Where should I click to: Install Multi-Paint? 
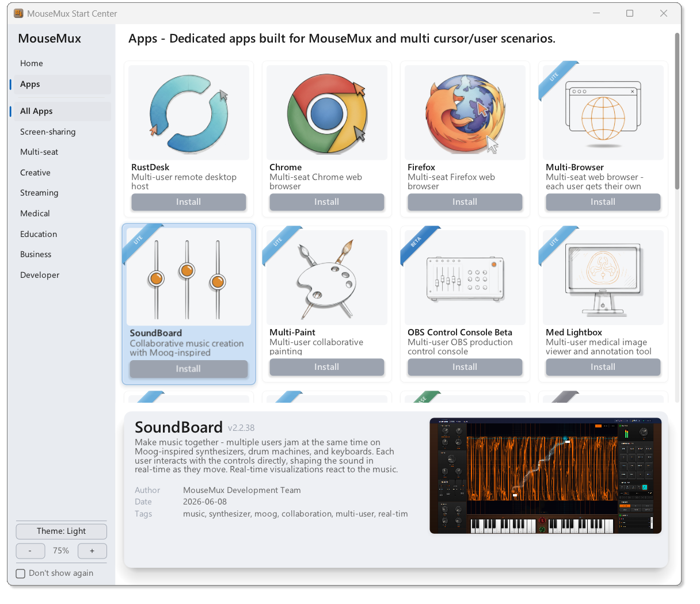[x=327, y=367]
